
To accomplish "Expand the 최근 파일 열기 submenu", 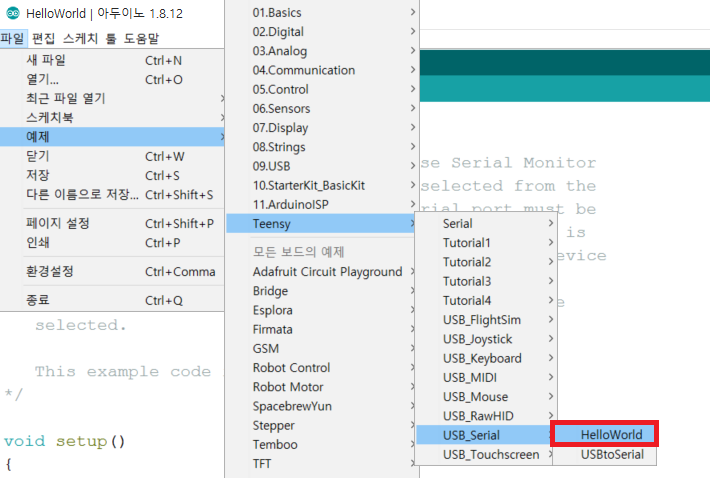I will (112, 99).
